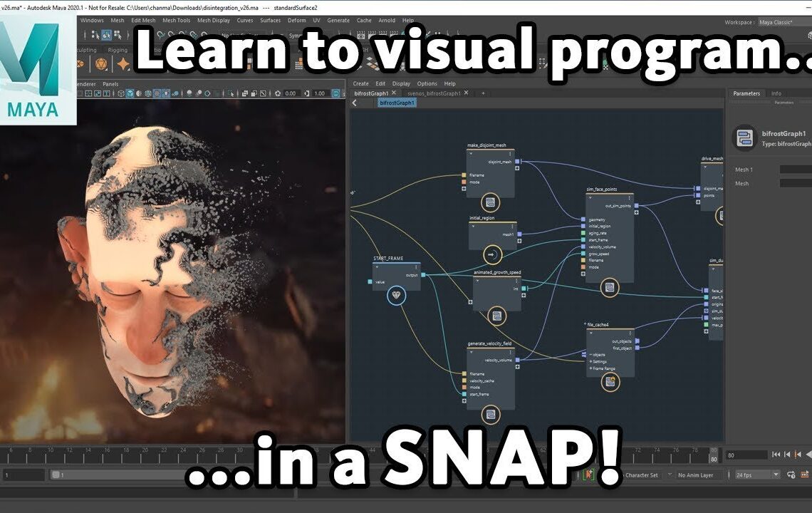Toggle the green bookmark icon near the timeline

point(588,475)
